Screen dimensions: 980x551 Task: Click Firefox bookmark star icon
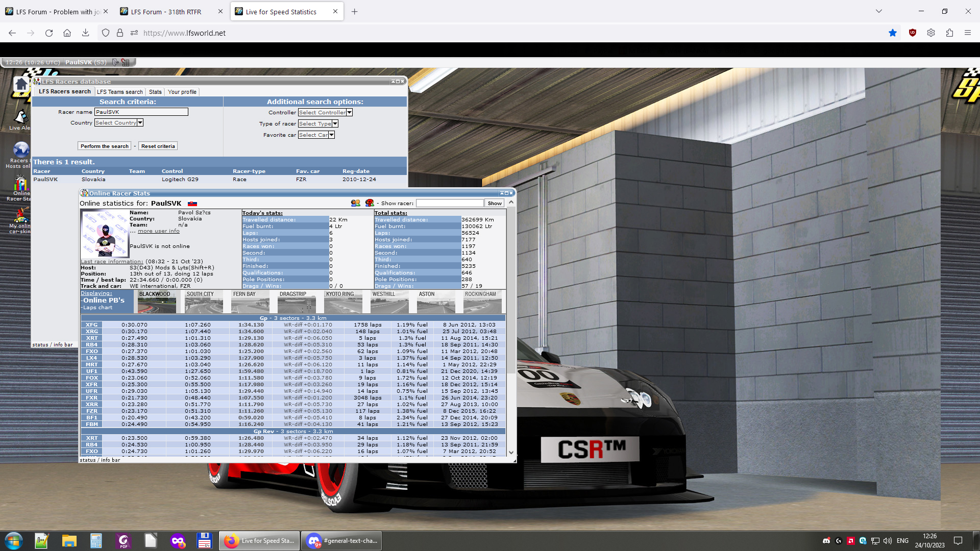(x=892, y=33)
